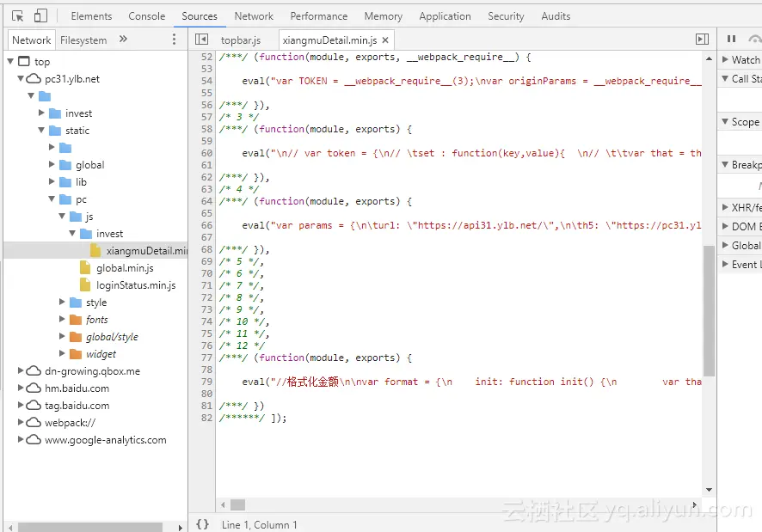
Task: Expand the lib folder
Action: click(52, 181)
